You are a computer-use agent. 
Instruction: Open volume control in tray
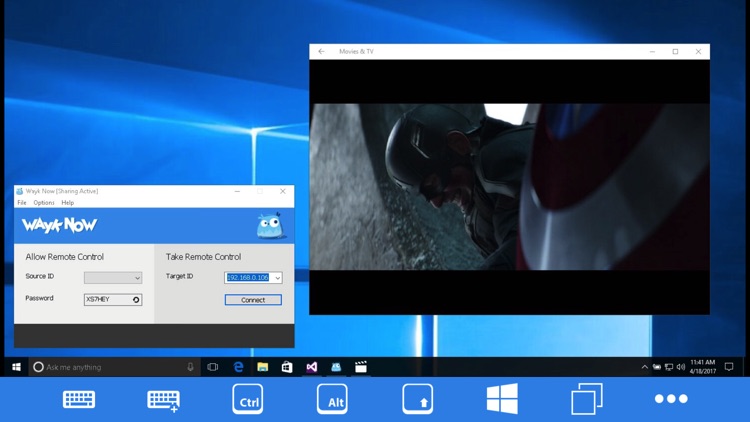[681, 367]
